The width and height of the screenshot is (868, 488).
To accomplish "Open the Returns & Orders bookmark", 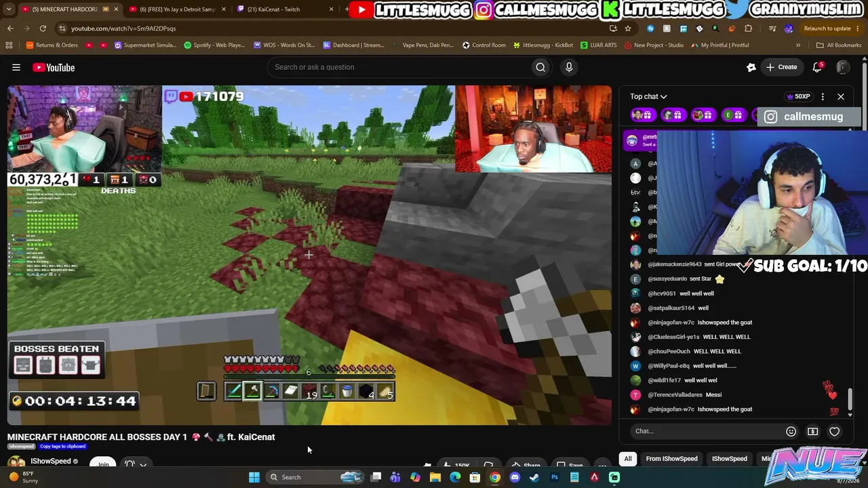I will point(52,45).
